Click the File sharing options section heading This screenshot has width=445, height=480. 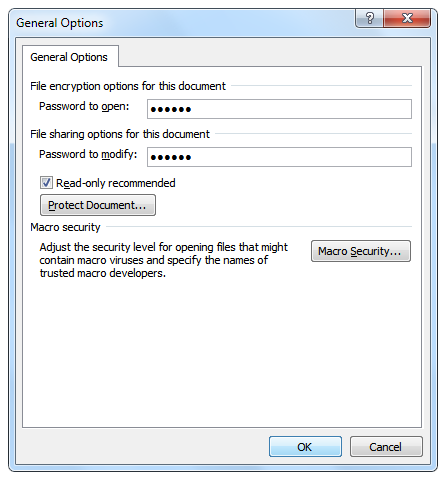120,134
